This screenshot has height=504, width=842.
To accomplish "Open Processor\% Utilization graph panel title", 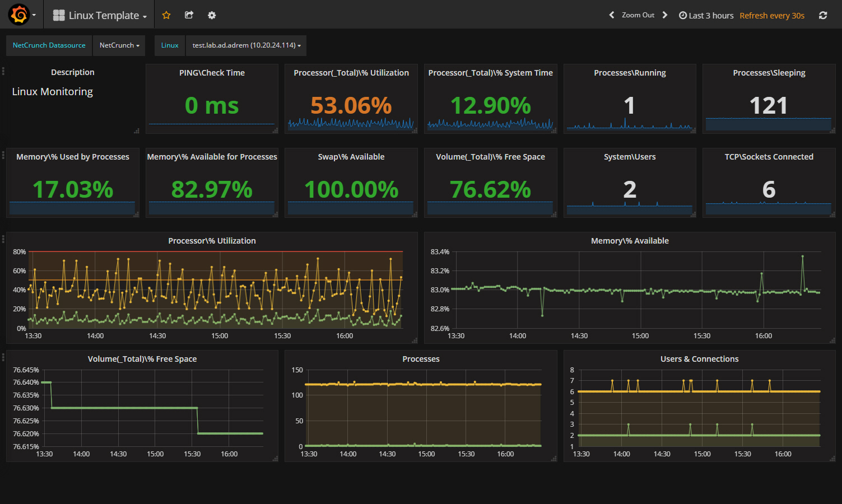I will pyautogui.click(x=212, y=241).
